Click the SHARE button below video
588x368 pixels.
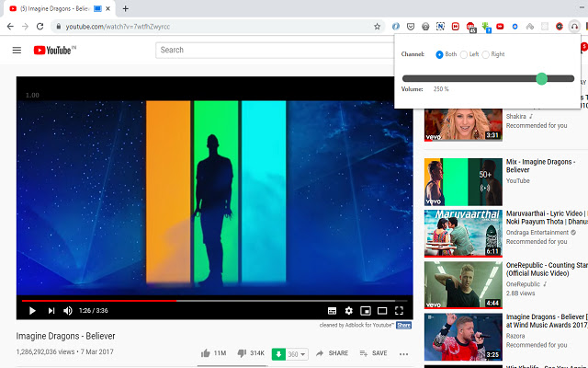click(332, 353)
